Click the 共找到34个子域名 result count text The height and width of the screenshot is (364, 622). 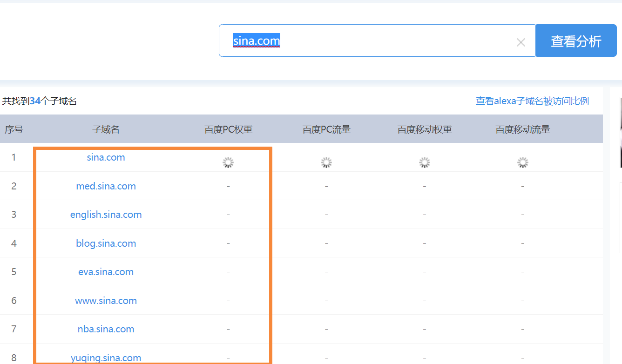pos(40,101)
